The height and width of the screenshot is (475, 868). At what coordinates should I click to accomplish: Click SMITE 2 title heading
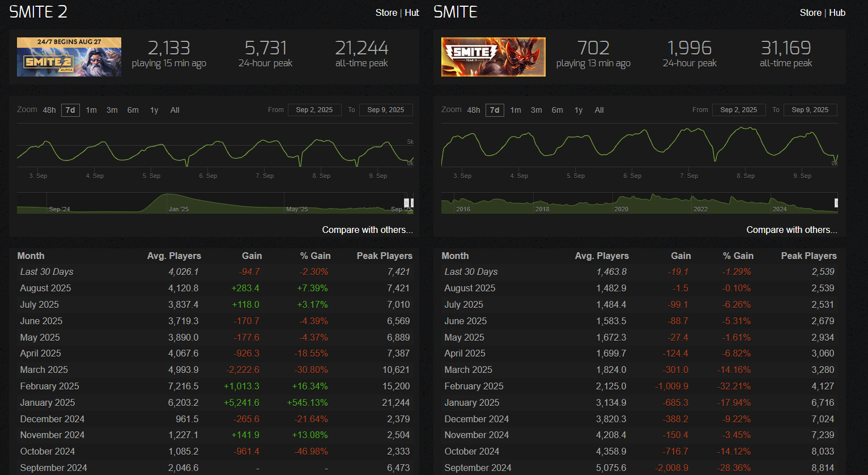(38, 12)
